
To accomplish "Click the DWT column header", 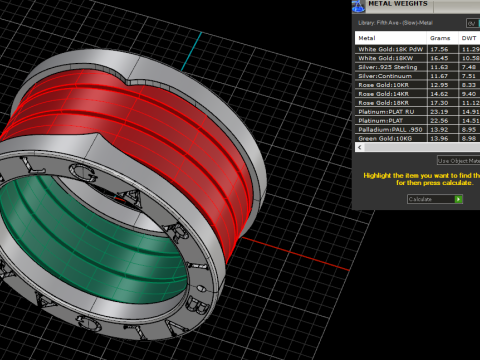I will point(469,38).
